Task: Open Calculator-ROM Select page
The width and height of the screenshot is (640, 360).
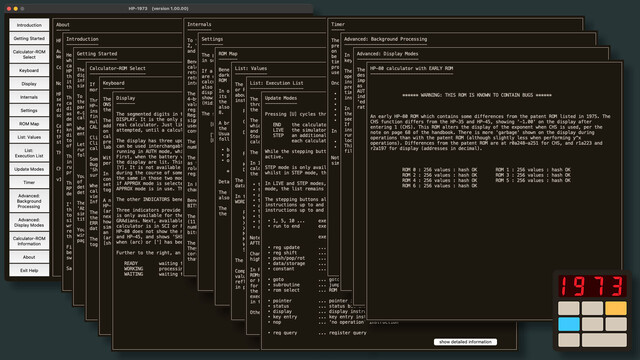Action: (29, 54)
